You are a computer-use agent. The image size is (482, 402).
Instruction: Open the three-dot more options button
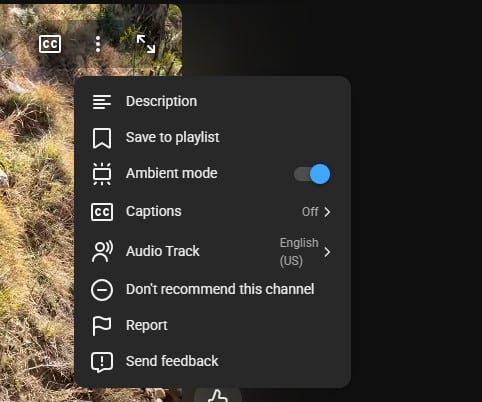pyautogui.click(x=98, y=44)
